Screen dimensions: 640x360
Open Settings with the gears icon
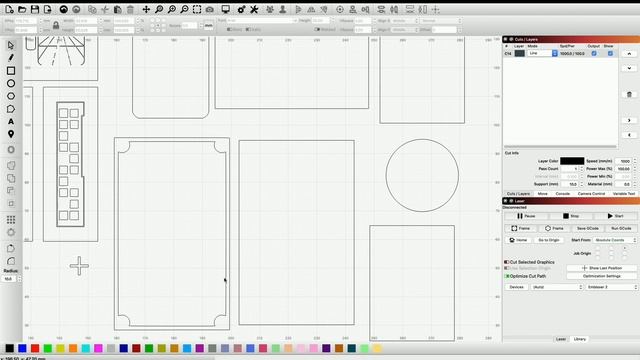[x=241, y=9]
